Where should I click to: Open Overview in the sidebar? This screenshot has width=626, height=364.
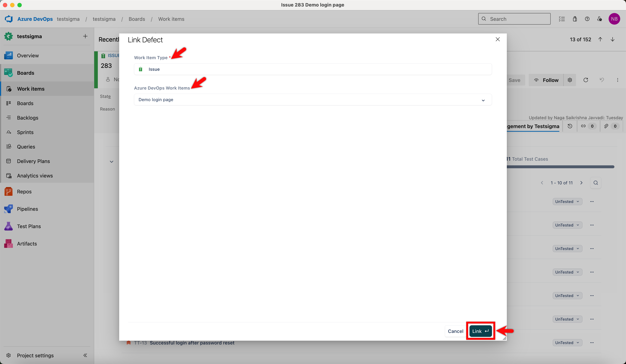(x=47, y=56)
